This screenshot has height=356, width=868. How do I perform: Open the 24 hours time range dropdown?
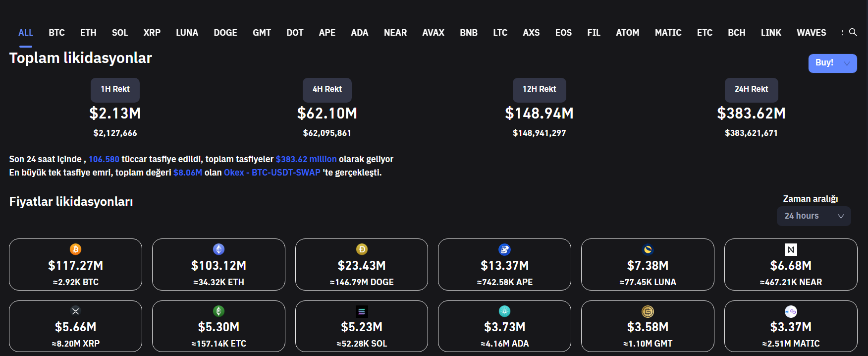coord(814,216)
